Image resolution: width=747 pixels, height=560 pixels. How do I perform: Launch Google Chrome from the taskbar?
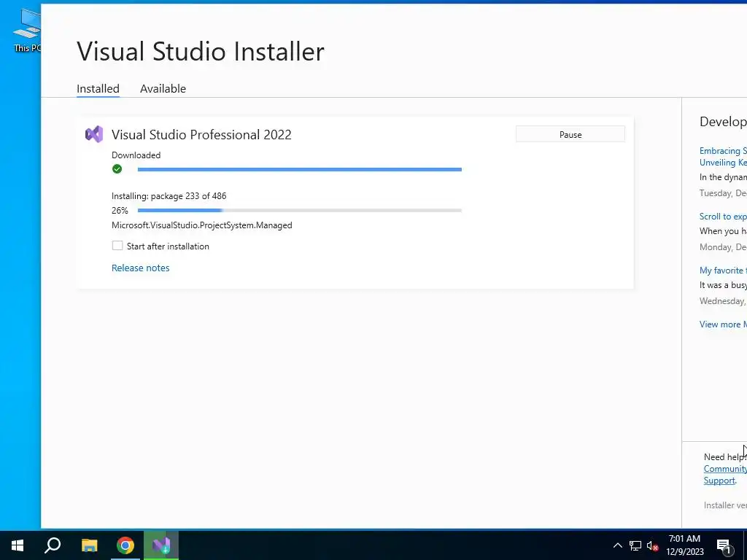[x=125, y=545]
